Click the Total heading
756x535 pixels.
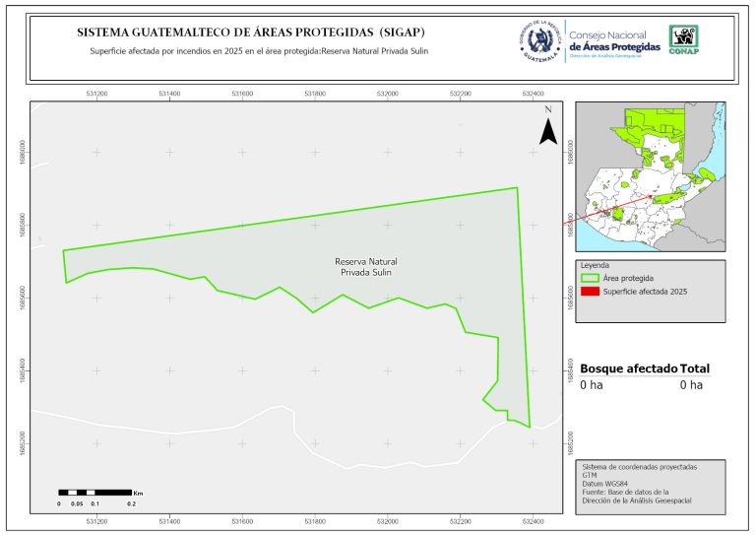coord(694,368)
